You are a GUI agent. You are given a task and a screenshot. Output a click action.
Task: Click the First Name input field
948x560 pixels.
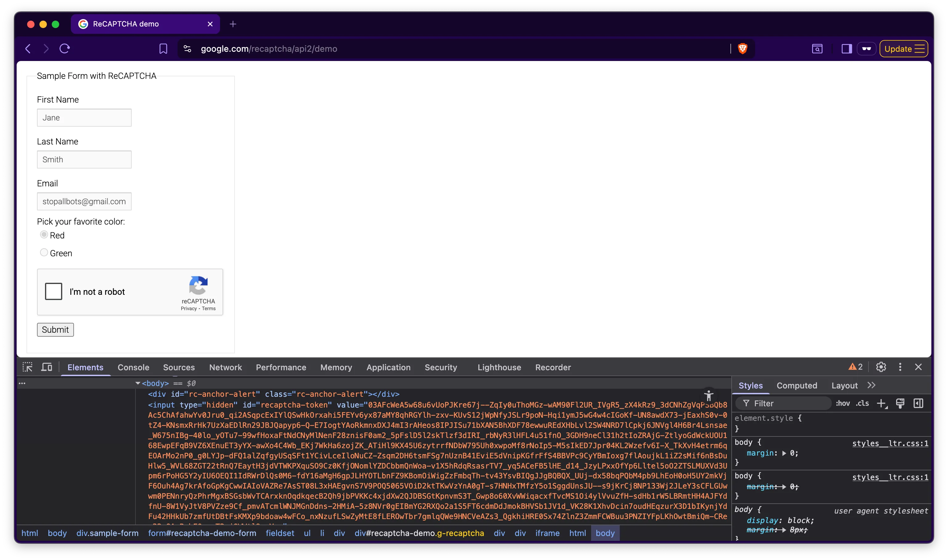(84, 118)
